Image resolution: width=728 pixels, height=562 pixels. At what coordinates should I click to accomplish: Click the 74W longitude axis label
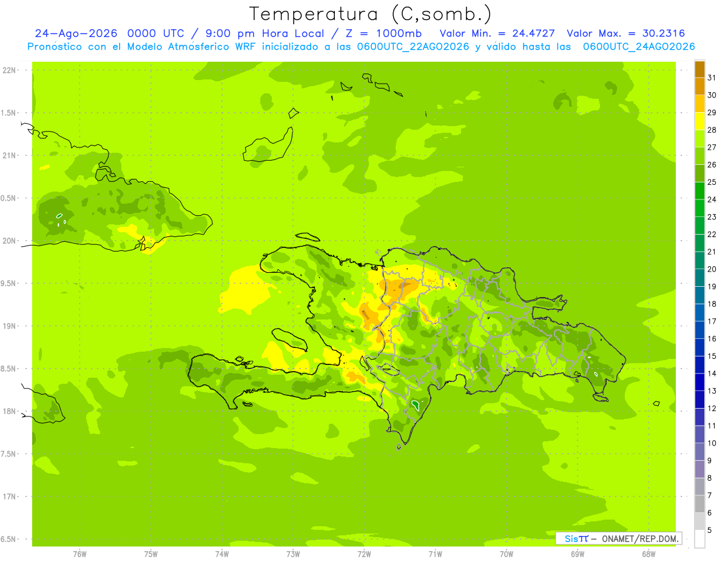tap(221, 554)
